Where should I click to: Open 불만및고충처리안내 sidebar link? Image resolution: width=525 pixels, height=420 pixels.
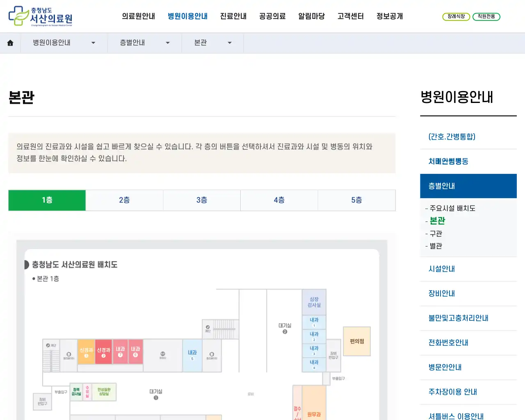pyautogui.click(x=468, y=318)
